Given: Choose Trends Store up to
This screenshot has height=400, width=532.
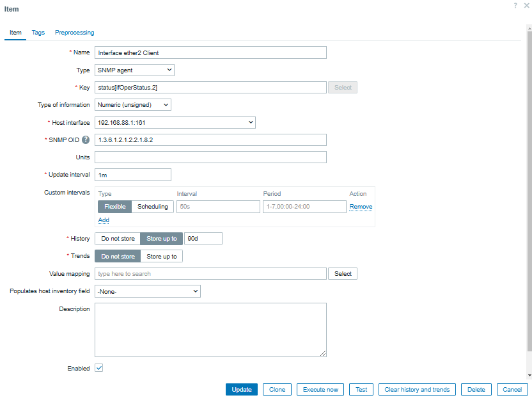Looking at the screenshot, I should tap(162, 257).
